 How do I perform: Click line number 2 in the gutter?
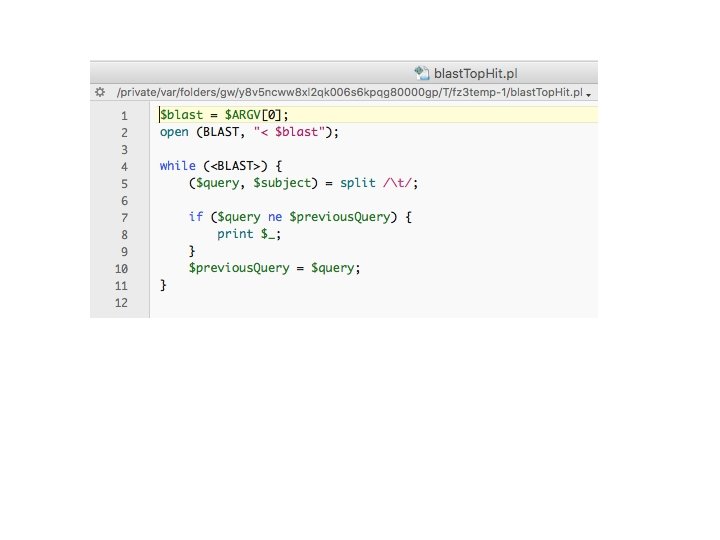coord(124,133)
